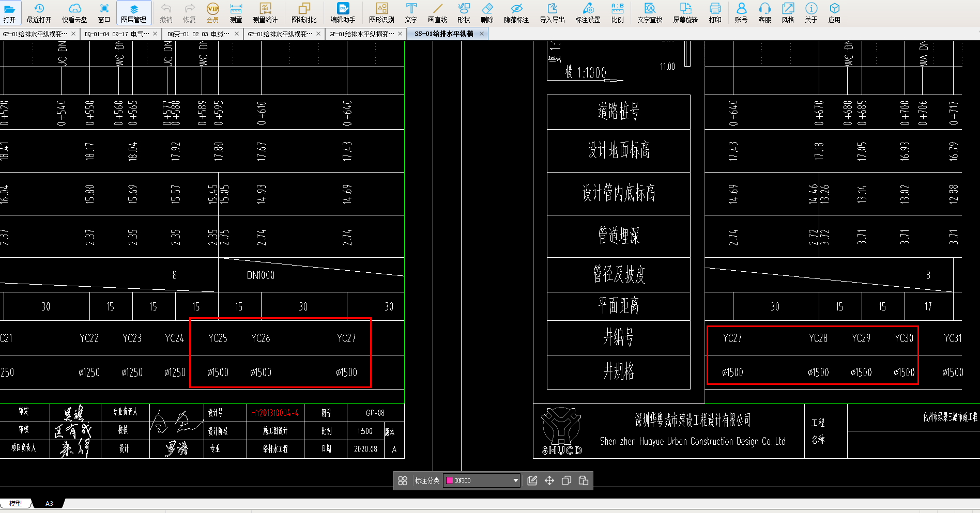Select the 画直线 draw line tool

[x=437, y=13]
